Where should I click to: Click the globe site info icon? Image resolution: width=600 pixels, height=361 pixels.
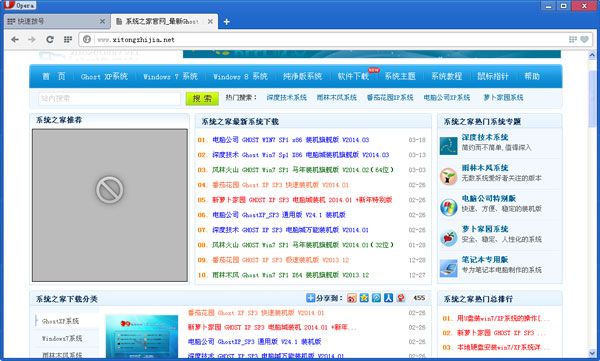pyautogui.click(x=87, y=39)
